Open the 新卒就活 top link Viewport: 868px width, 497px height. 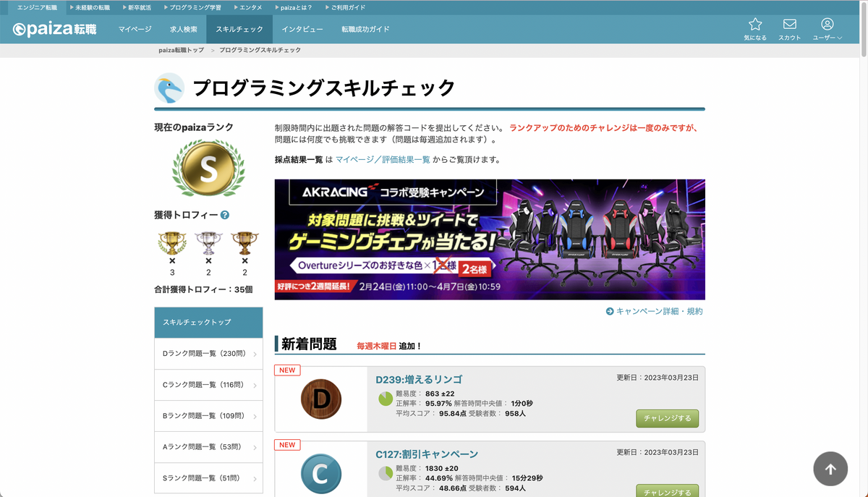pyautogui.click(x=136, y=7)
